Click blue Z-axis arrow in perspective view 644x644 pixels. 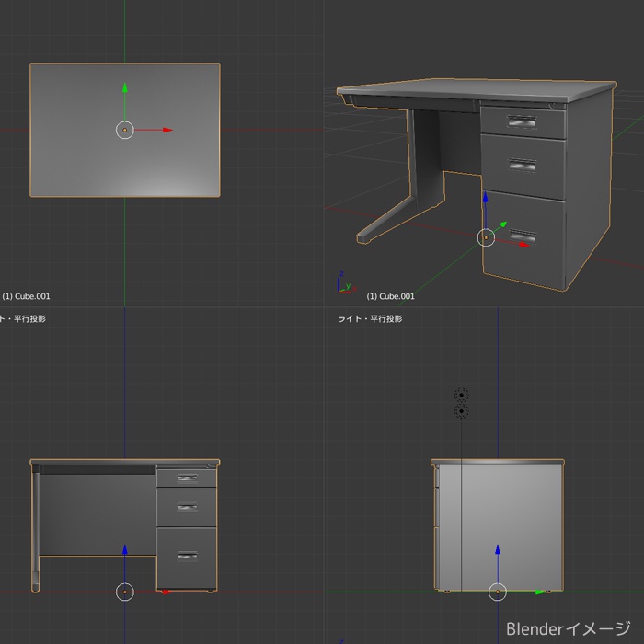point(486,197)
